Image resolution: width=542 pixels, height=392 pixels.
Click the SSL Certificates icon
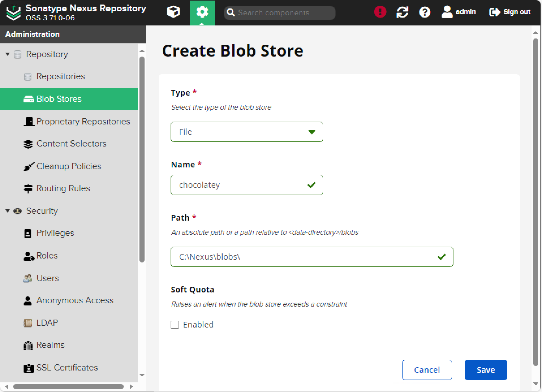point(29,368)
